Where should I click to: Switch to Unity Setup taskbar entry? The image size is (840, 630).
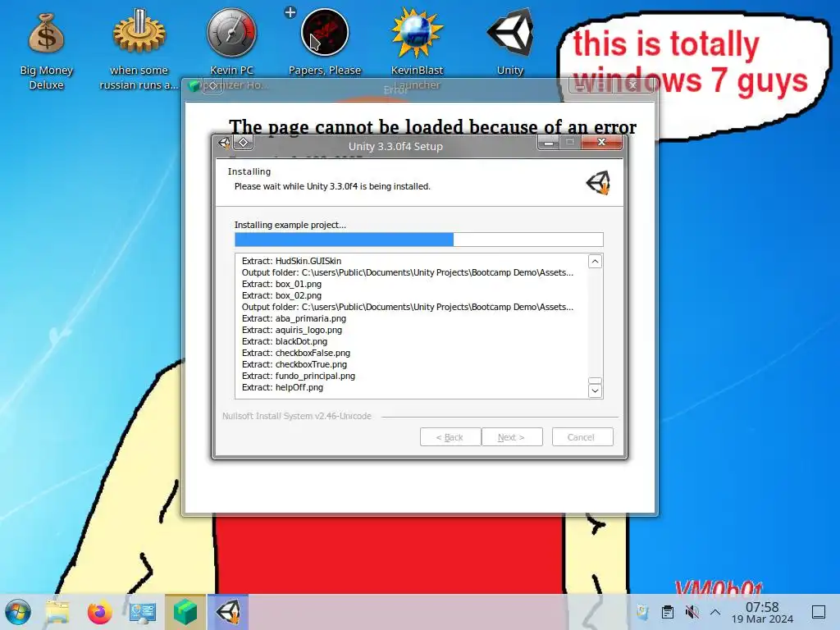[228, 612]
